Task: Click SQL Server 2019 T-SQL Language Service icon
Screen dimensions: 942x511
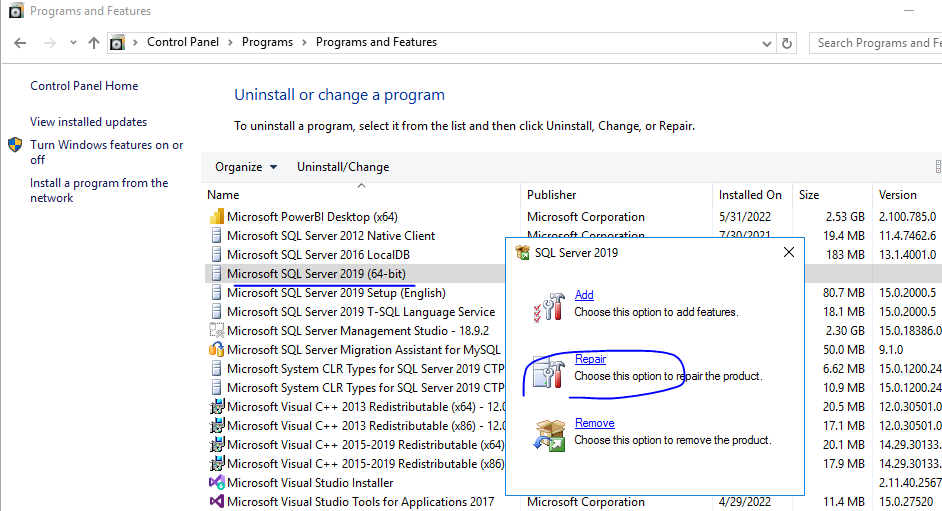Action: tap(216, 312)
